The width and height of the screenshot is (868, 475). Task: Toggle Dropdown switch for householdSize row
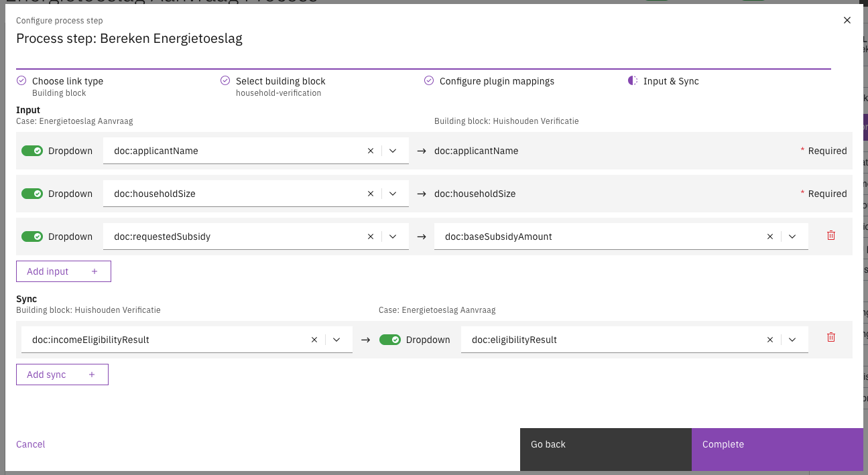click(32, 194)
